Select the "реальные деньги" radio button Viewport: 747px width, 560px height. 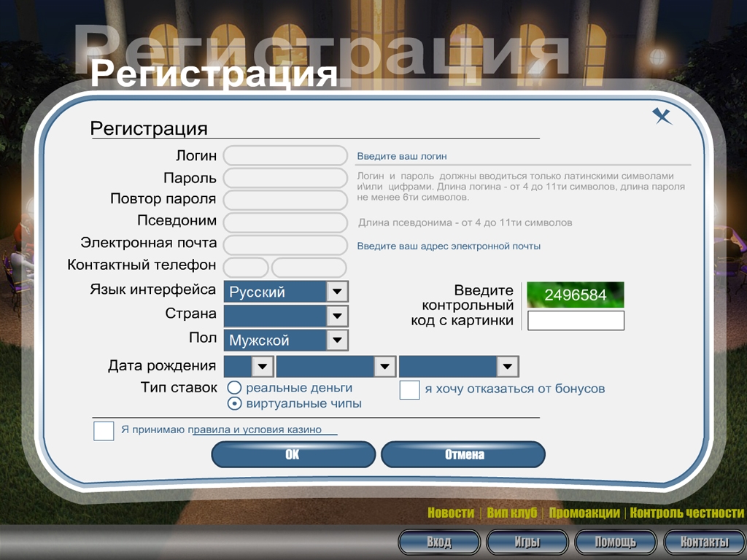[235, 388]
